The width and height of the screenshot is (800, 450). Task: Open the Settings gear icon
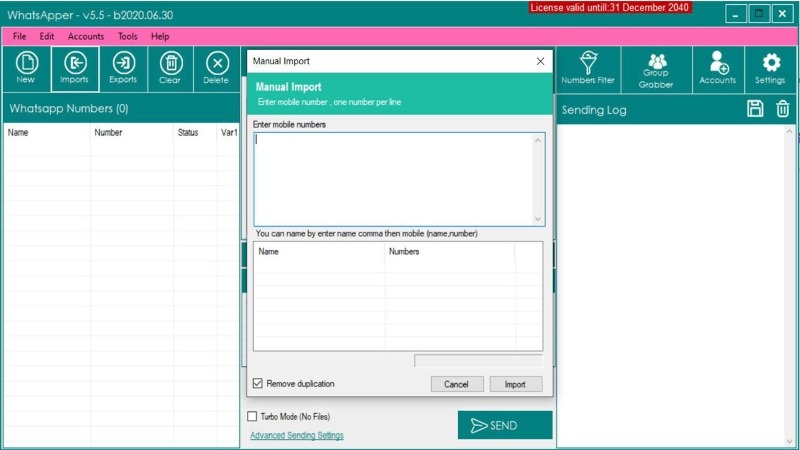click(770, 68)
